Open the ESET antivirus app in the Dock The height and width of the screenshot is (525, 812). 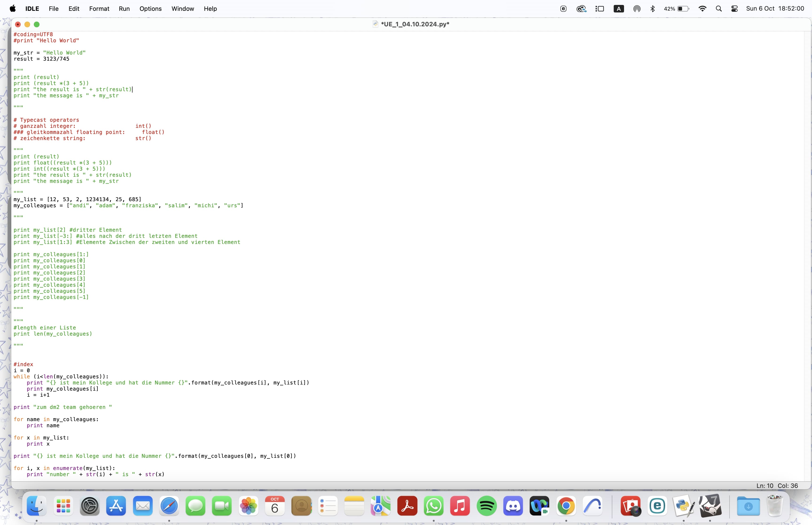658,507
